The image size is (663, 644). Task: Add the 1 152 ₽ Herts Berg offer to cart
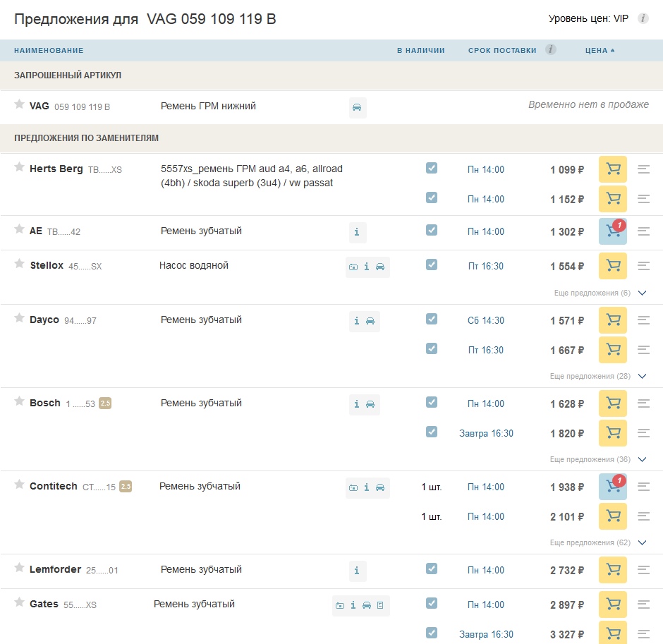coord(613,199)
